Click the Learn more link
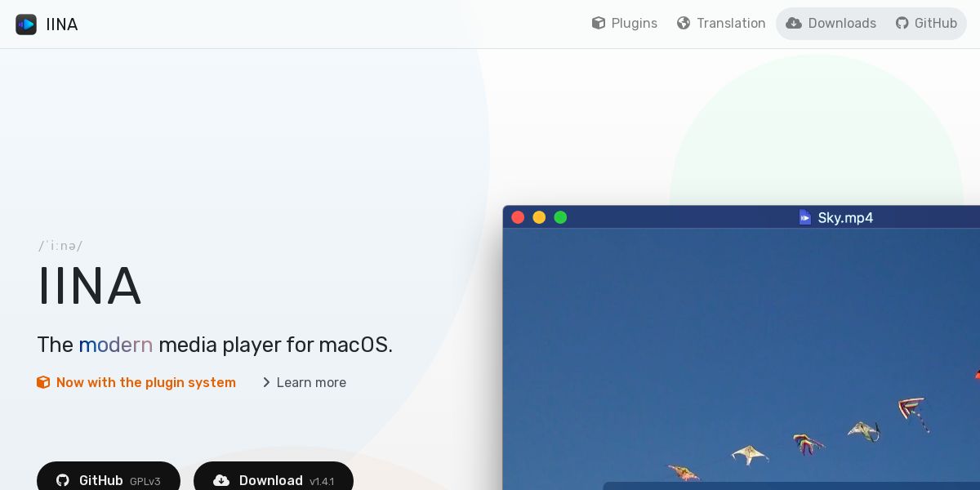 [x=304, y=382]
